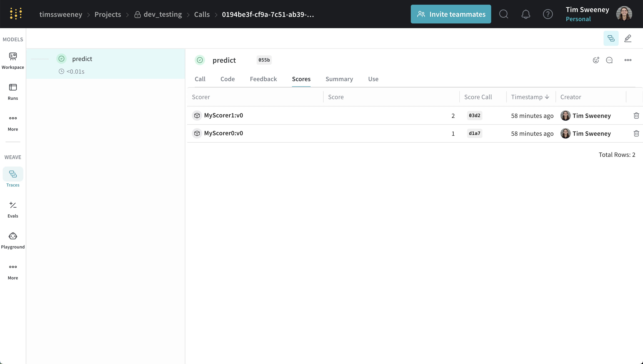Add emoji reaction to predict call
Screen dimensions: 643x364
[596, 60]
